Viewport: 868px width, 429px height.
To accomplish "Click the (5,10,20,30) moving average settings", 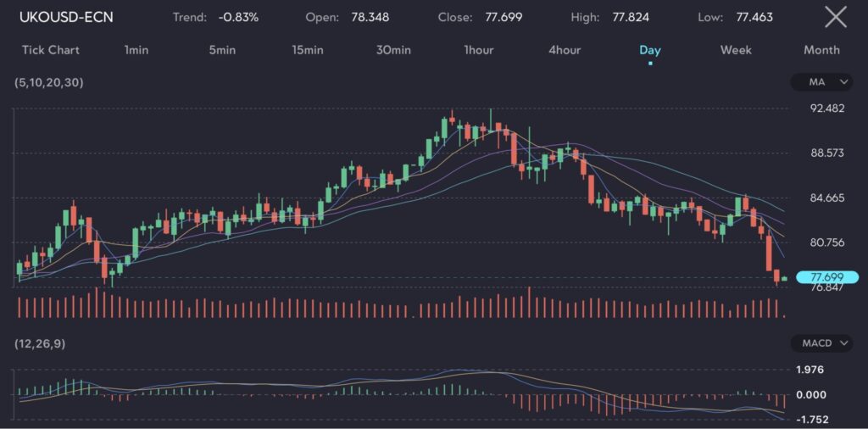I will 49,82.
